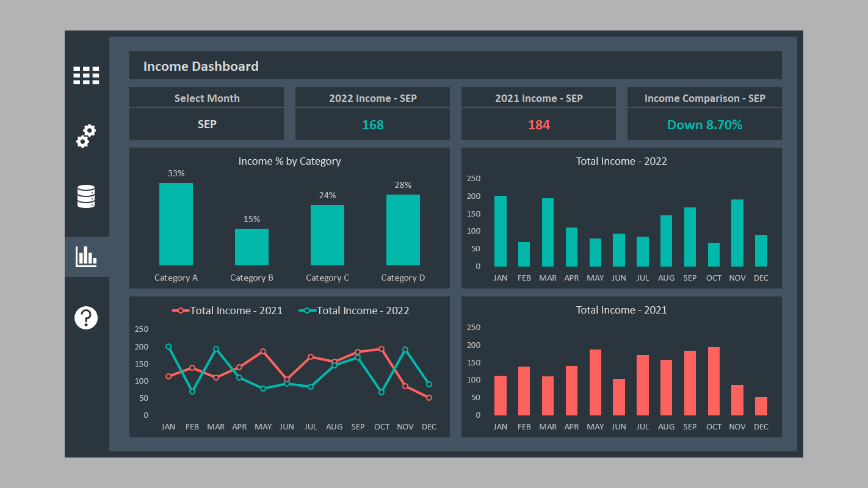Select the Category B bar
The height and width of the screenshot is (488, 868).
(251, 247)
